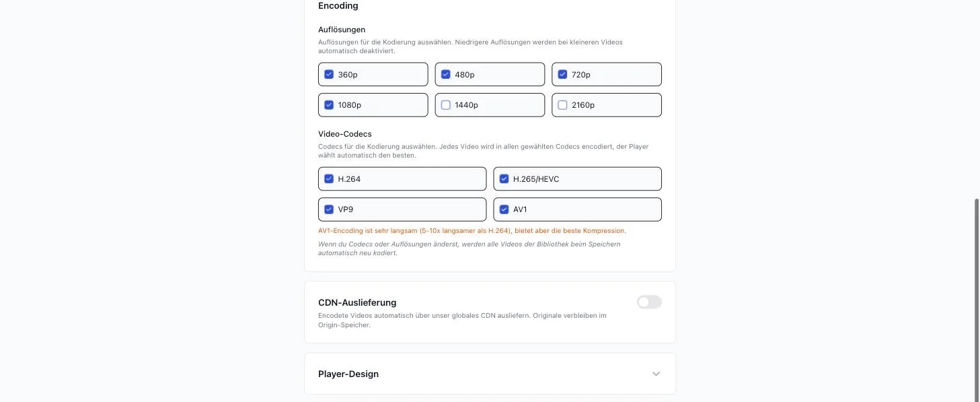Enable the 2160p resolution checkbox

[x=563, y=105]
